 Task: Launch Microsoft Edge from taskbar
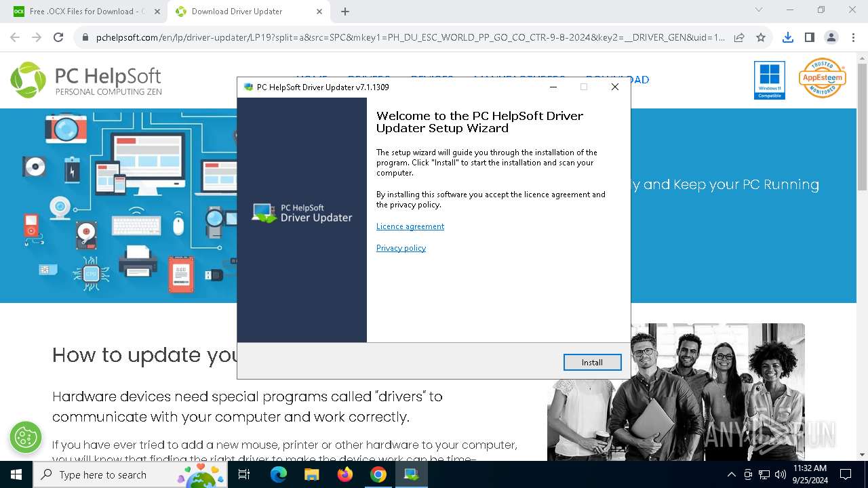click(x=279, y=474)
